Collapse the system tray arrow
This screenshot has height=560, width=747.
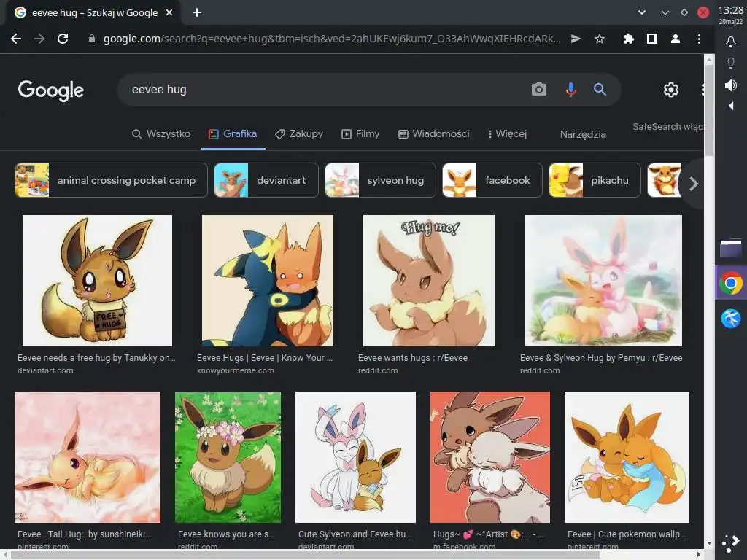click(731, 106)
